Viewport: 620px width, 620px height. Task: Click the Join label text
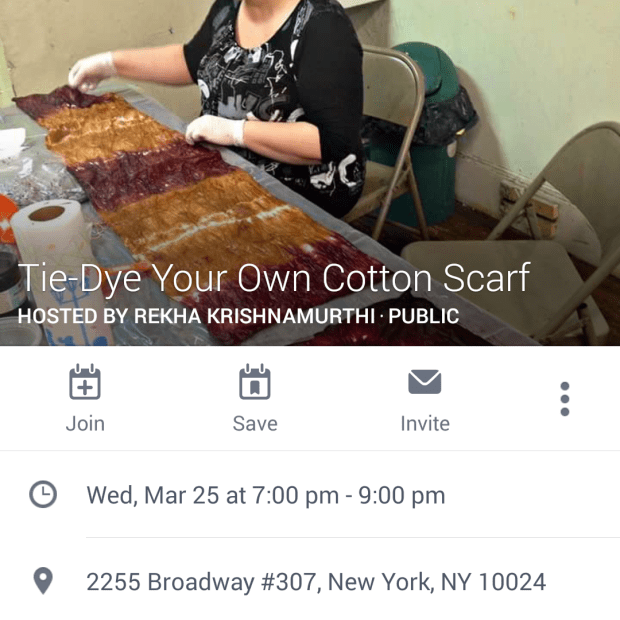[85, 424]
